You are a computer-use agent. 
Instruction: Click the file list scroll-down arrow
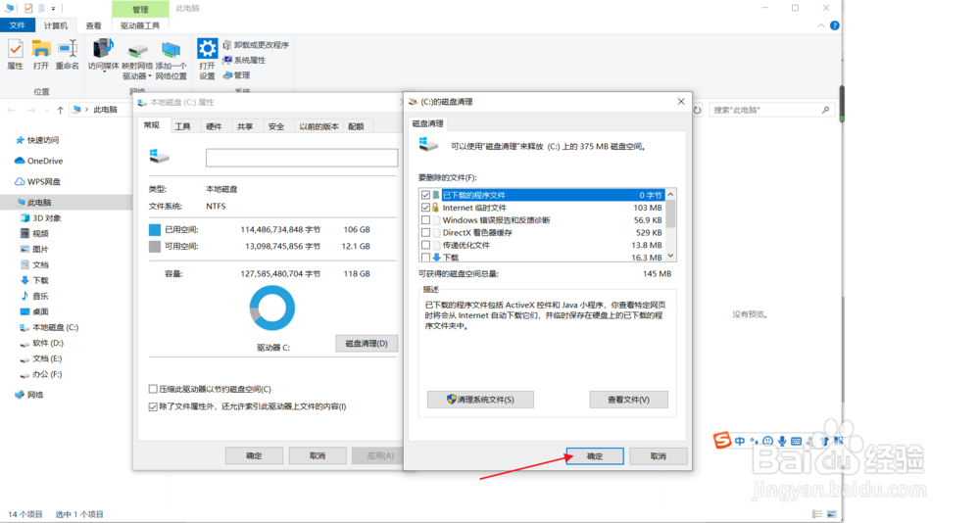click(x=670, y=256)
